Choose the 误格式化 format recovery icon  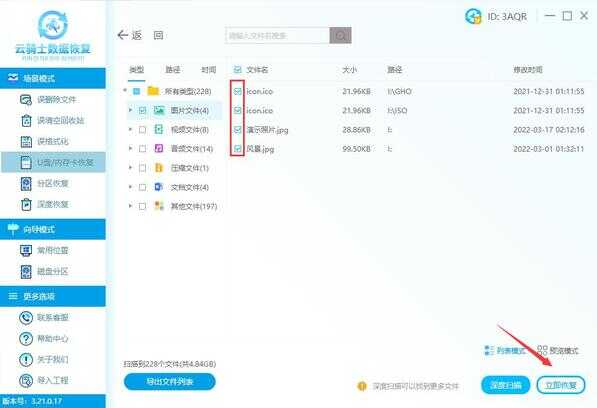pos(26,142)
